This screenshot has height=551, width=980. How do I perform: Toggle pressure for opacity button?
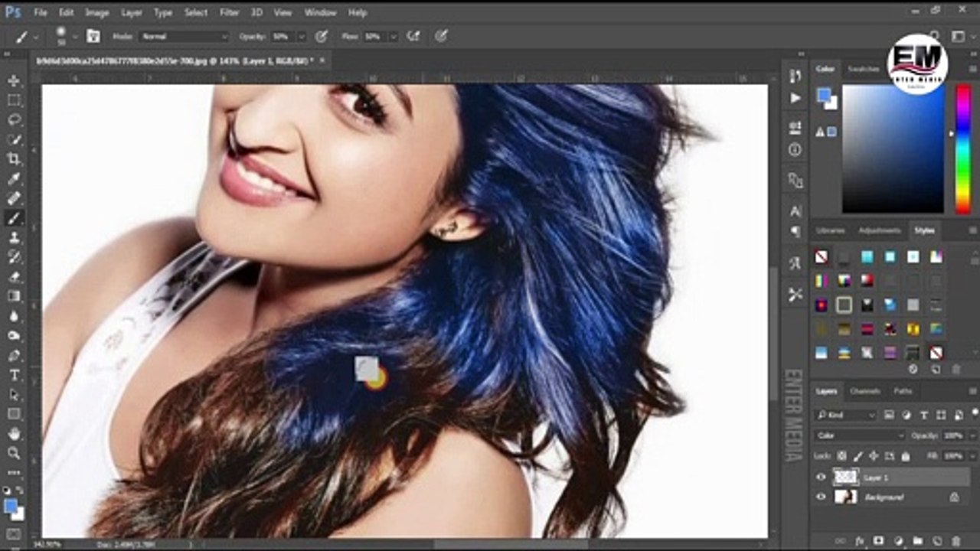(322, 36)
